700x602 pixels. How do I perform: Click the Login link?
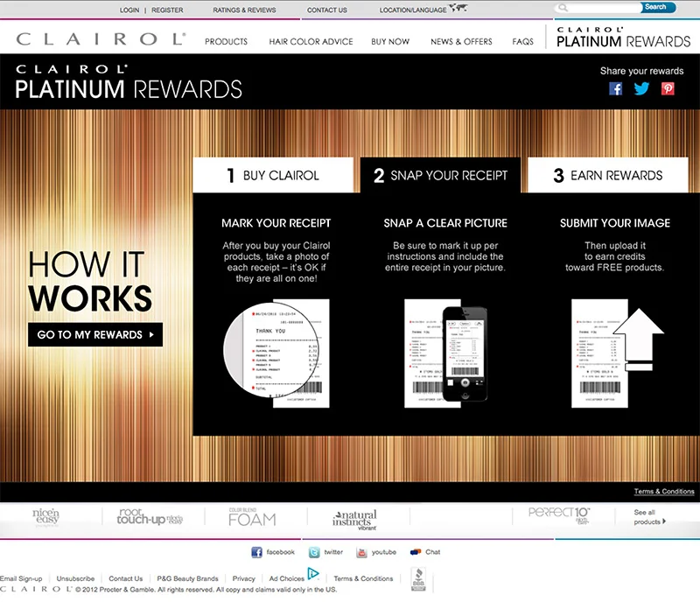point(129,10)
